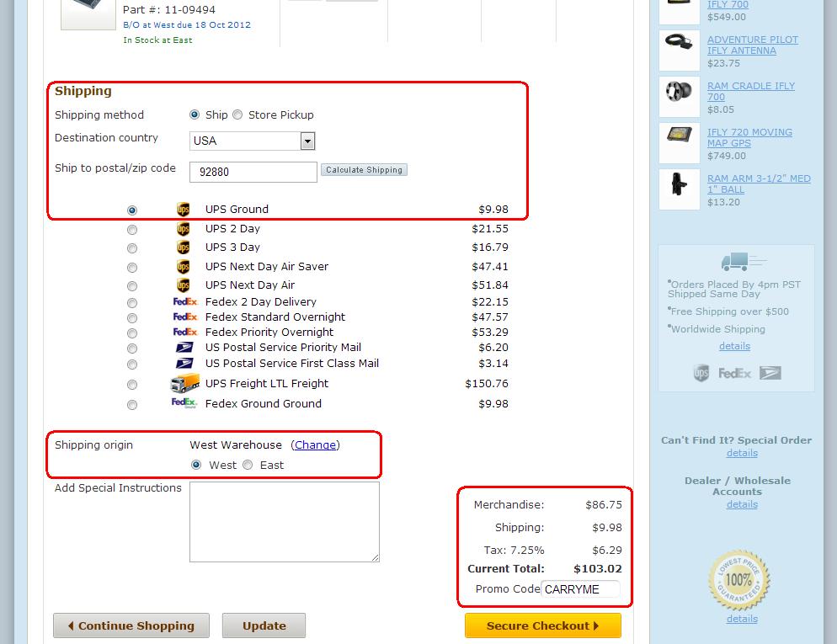Open the Destination country dropdown

tap(307, 141)
